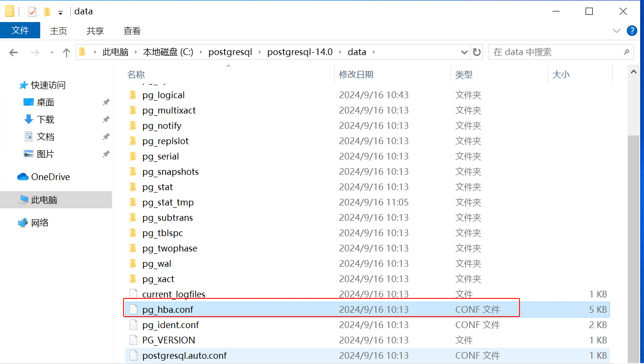644x364 pixels.
Task: Sort by the 类型 column header
Action: click(463, 75)
